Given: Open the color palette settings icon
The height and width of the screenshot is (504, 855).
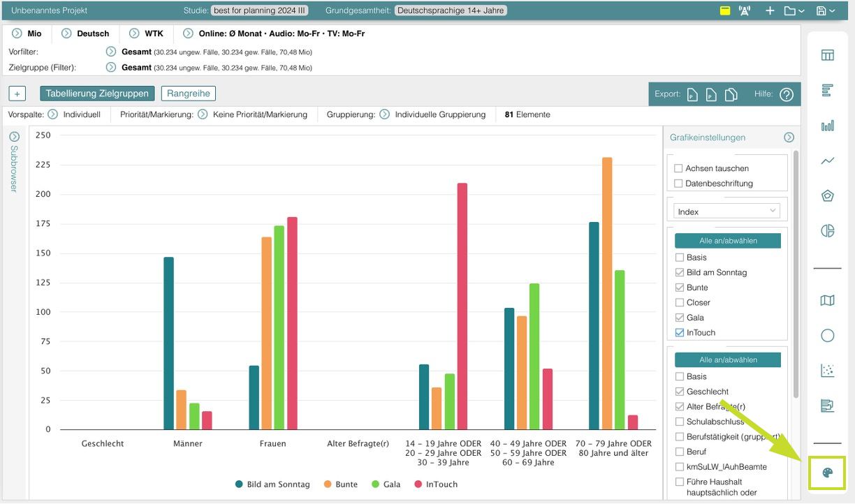Looking at the screenshot, I should (827, 473).
